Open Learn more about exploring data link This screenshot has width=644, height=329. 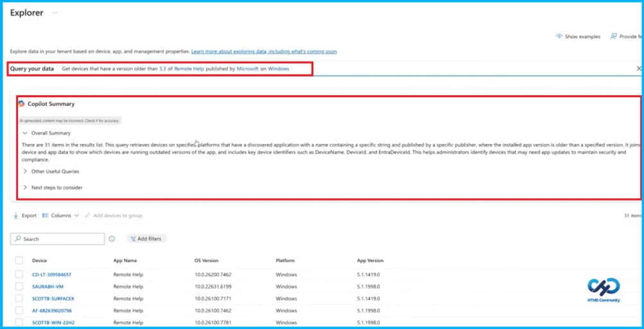pos(264,51)
